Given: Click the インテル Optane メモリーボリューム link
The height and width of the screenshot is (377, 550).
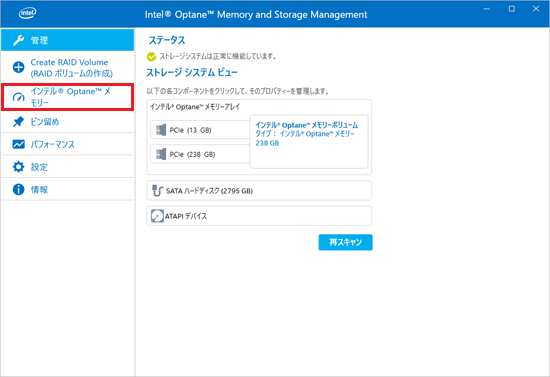Looking at the screenshot, I should (307, 125).
